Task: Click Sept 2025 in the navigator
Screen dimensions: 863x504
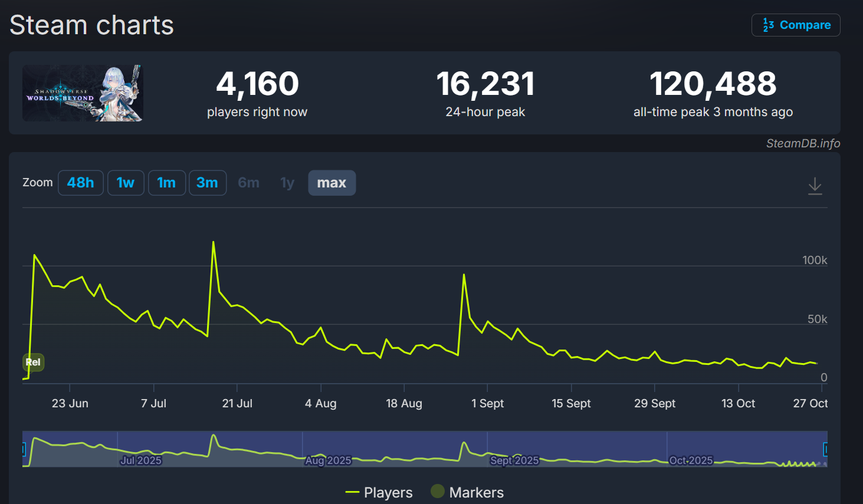Action: (514, 460)
